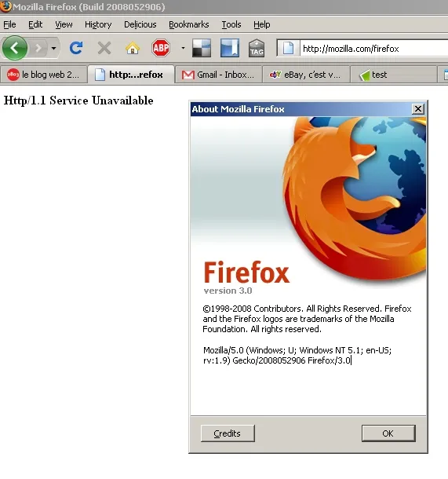Click the Firefox wordmark in the dialog
The height and width of the screenshot is (479, 448).
click(x=246, y=272)
